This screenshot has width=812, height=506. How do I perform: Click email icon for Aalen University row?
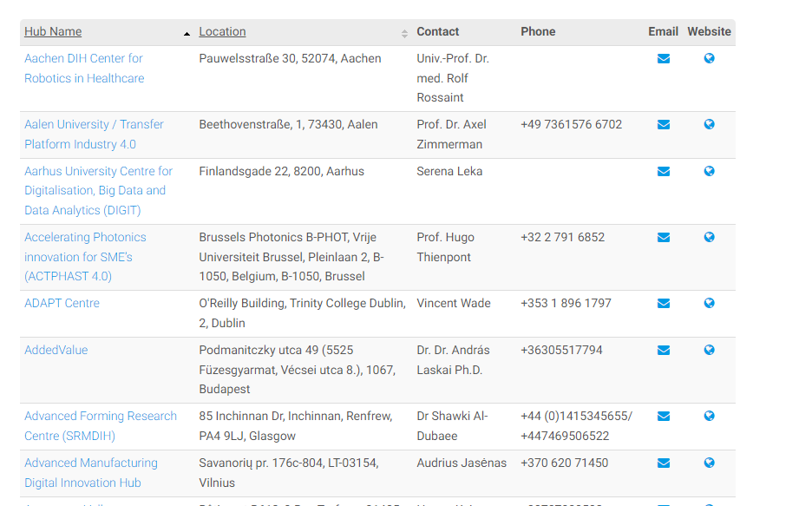tap(664, 125)
